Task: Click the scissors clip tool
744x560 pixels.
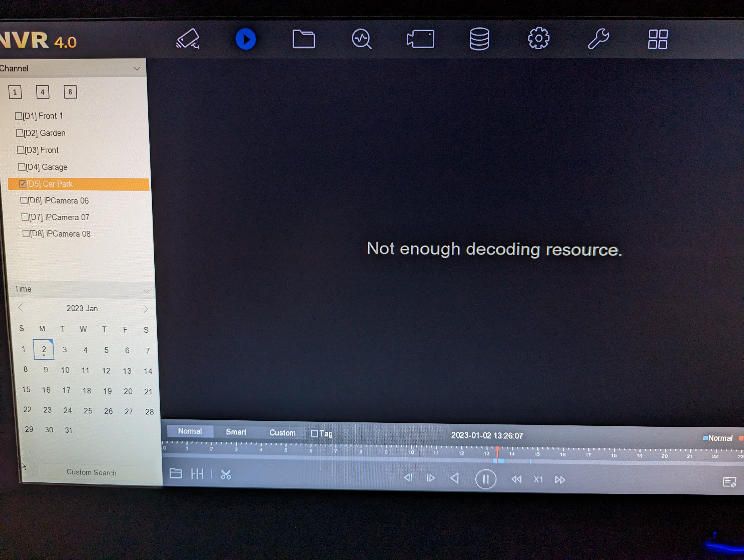Action: pos(226,474)
